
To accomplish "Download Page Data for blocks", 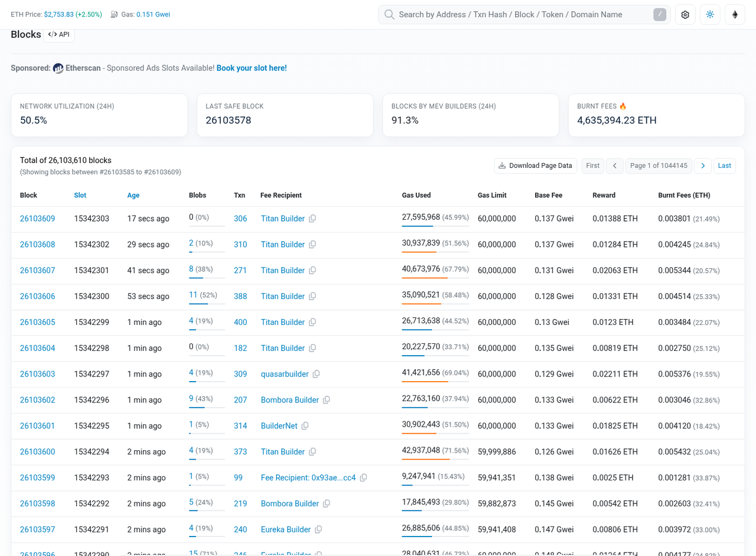I will [x=536, y=165].
